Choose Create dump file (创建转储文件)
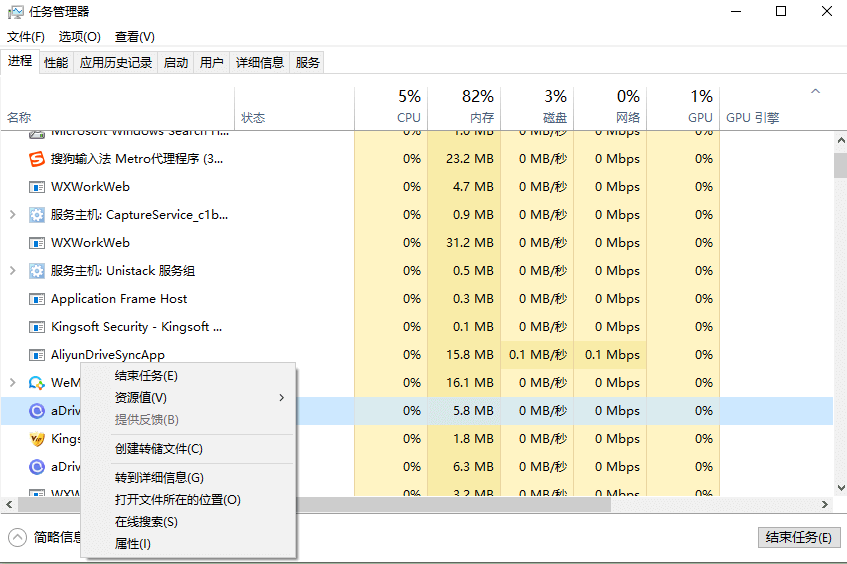847x564 pixels. tap(188, 449)
